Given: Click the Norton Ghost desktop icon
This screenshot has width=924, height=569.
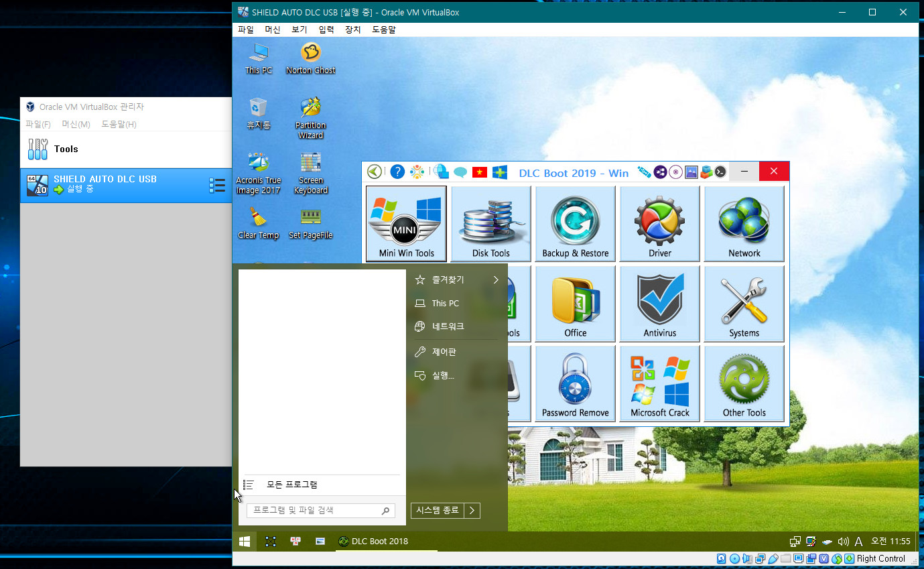Looking at the screenshot, I should [x=310, y=58].
